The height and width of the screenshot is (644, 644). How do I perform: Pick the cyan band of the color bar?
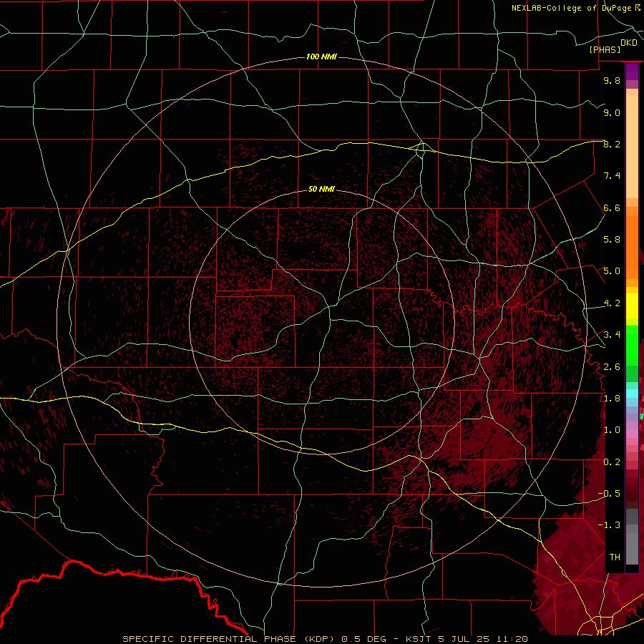[x=632, y=394]
